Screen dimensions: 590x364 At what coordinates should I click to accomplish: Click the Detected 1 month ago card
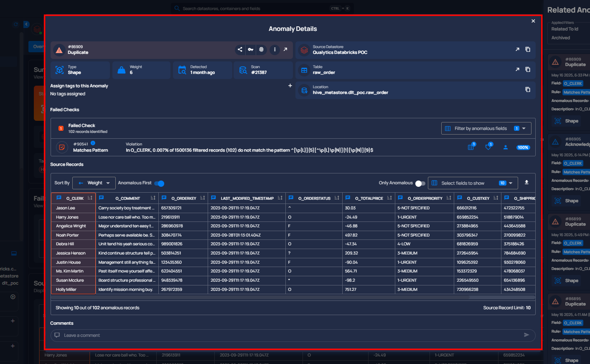202,70
